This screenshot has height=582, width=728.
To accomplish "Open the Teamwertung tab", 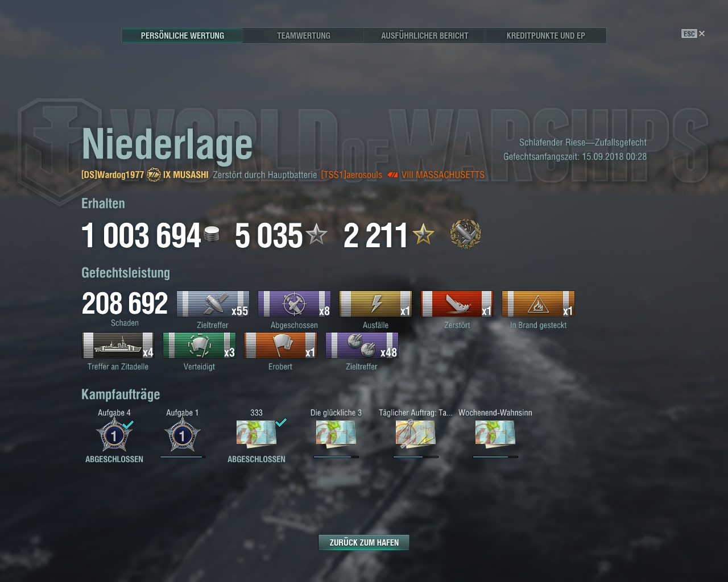I will click(x=304, y=35).
